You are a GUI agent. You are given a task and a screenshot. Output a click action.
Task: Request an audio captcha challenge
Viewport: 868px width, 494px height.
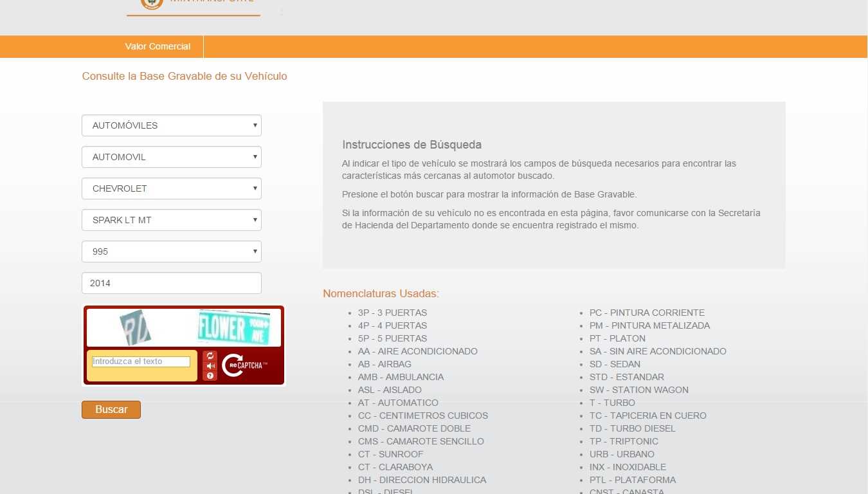pyautogui.click(x=210, y=366)
